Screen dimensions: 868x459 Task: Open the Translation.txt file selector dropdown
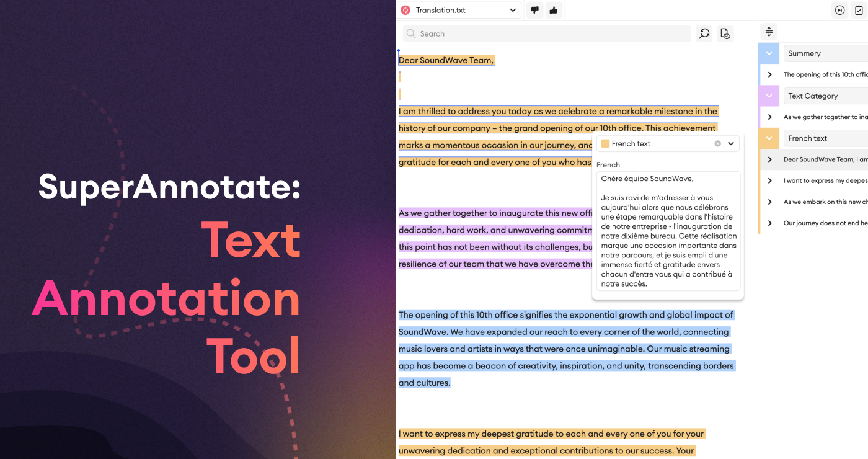(513, 10)
